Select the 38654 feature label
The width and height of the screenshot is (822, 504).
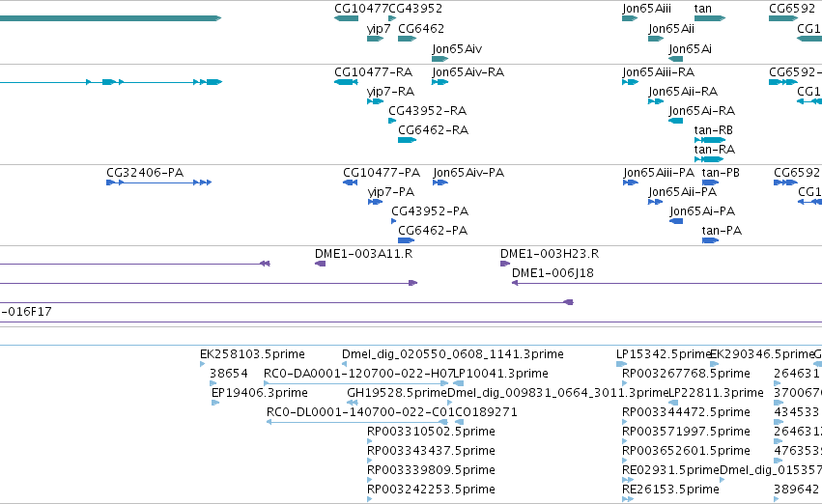tap(229, 374)
